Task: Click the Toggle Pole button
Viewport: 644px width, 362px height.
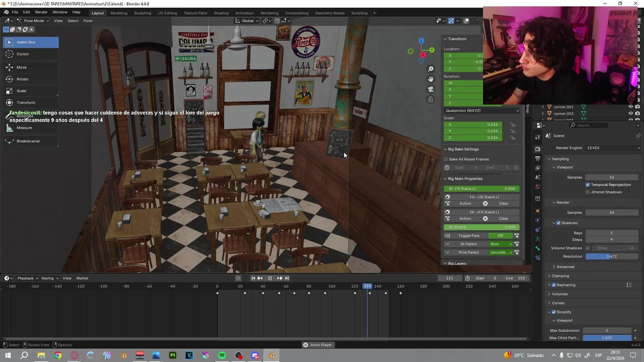Action: (468, 235)
